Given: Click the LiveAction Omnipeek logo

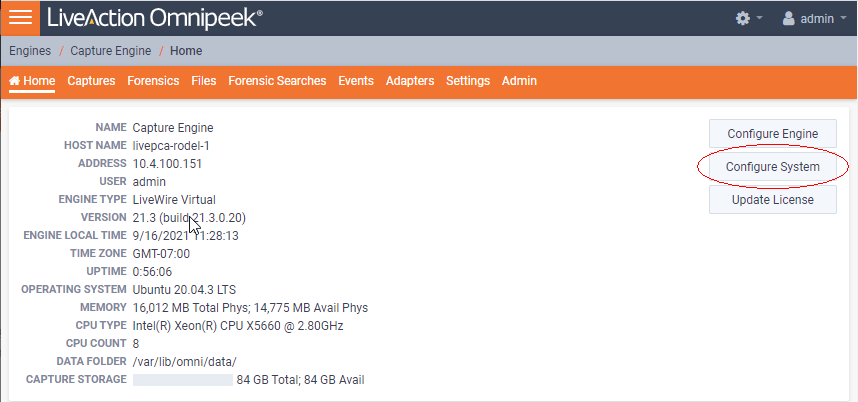Looking at the screenshot, I should 155,18.
